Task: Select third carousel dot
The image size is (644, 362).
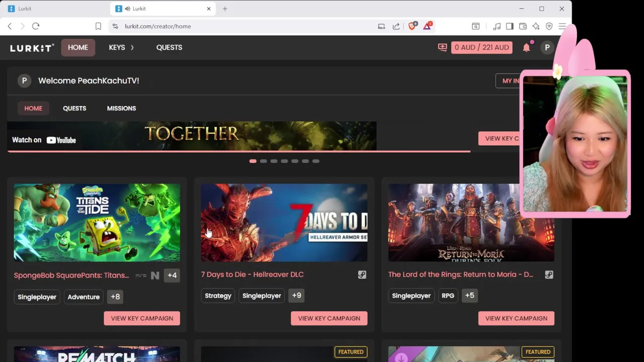Action: [274, 161]
